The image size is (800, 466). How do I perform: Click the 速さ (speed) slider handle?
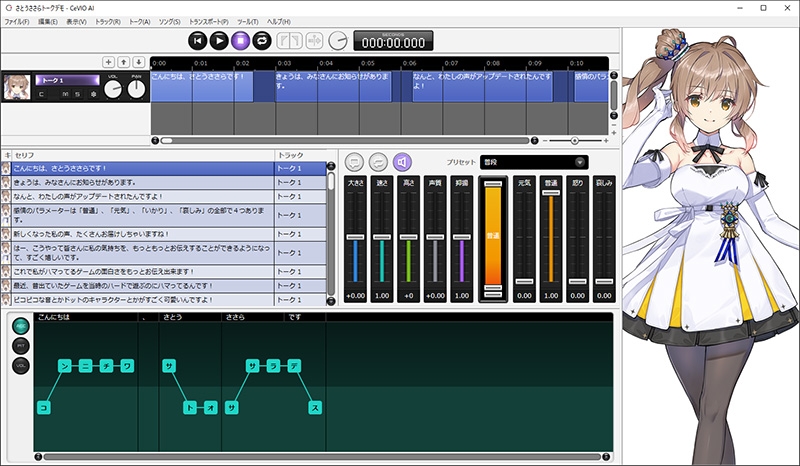(x=382, y=237)
